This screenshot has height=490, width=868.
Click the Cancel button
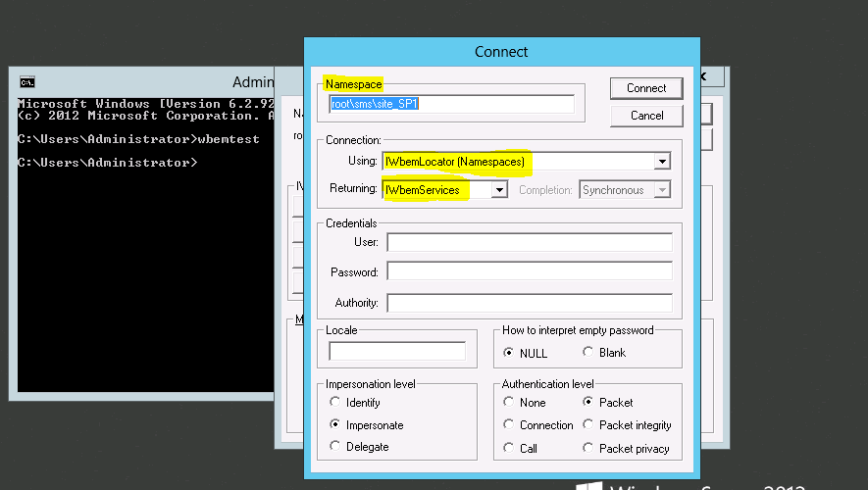coord(646,116)
